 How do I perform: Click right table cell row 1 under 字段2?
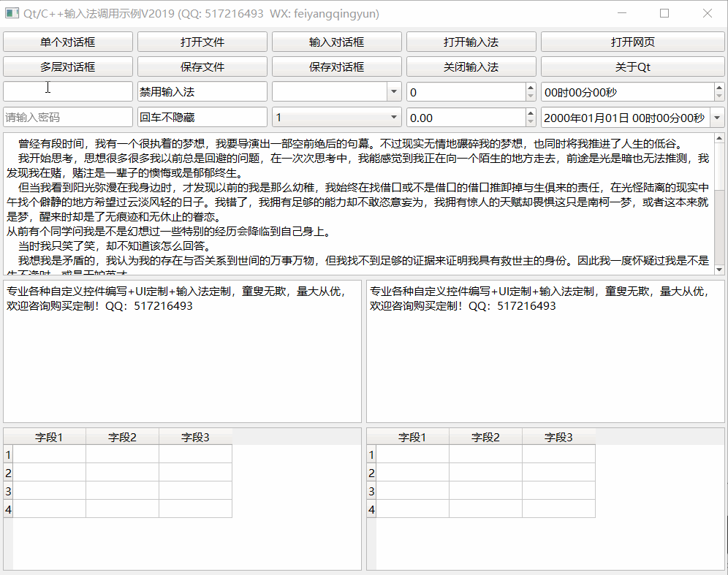click(485, 454)
